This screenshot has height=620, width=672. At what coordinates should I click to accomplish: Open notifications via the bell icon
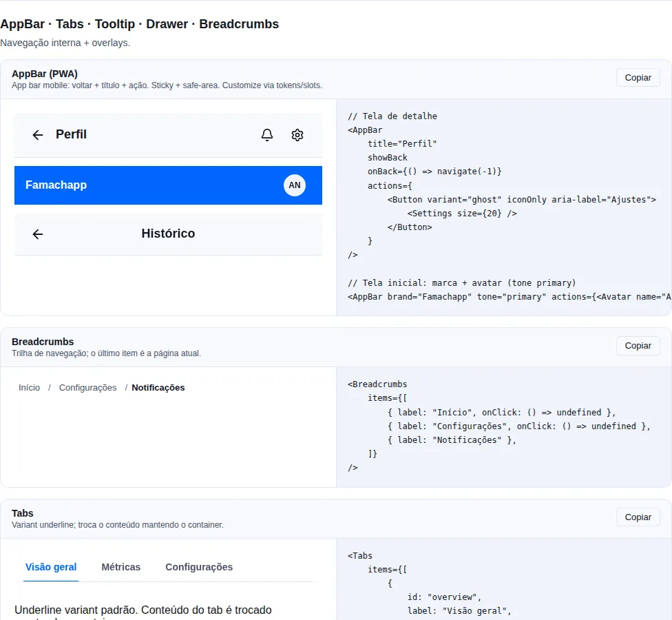click(267, 135)
